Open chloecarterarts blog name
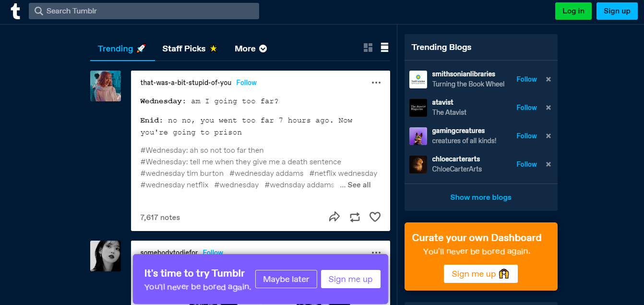This screenshot has width=644, height=305. click(x=456, y=159)
